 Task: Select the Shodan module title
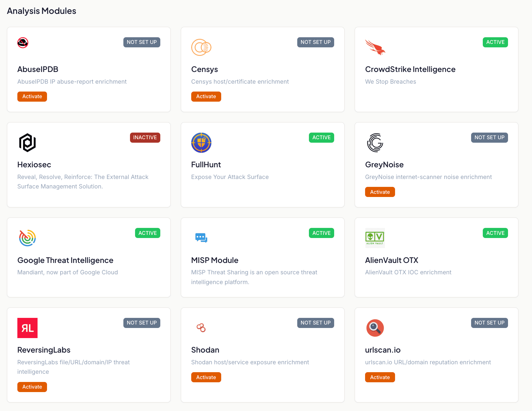click(205, 350)
